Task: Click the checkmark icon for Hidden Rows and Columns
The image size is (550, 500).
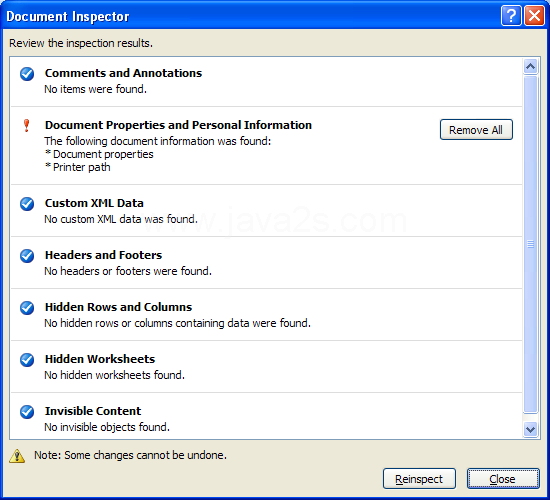Action: pos(27,308)
